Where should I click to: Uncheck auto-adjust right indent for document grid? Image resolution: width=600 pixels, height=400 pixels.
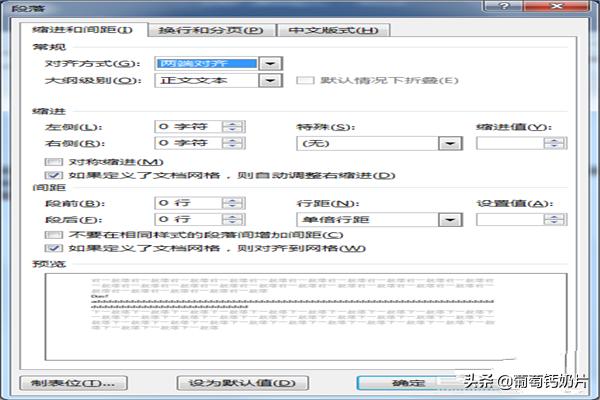tap(54, 175)
